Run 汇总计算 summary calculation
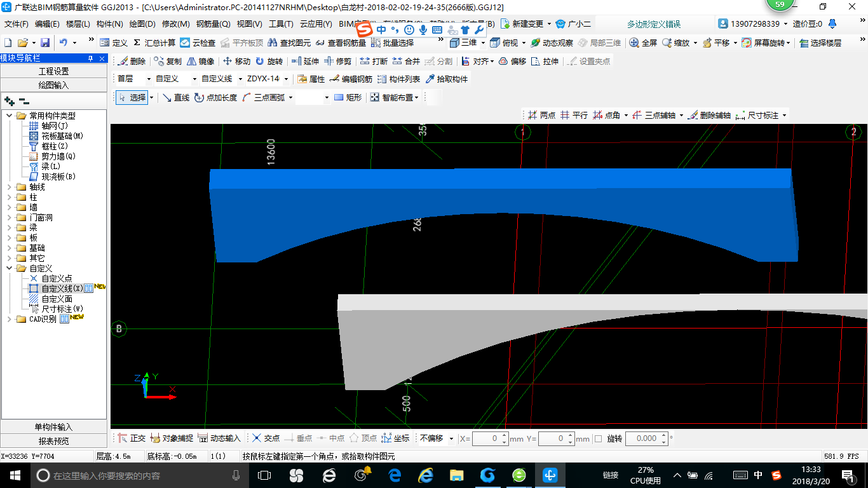 [154, 43]
